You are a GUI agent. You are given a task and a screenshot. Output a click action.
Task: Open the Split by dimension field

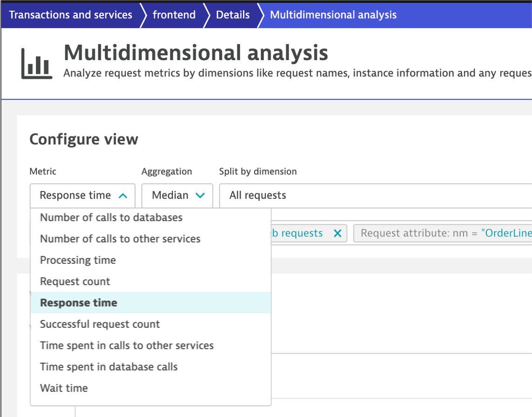pos(373,195)
